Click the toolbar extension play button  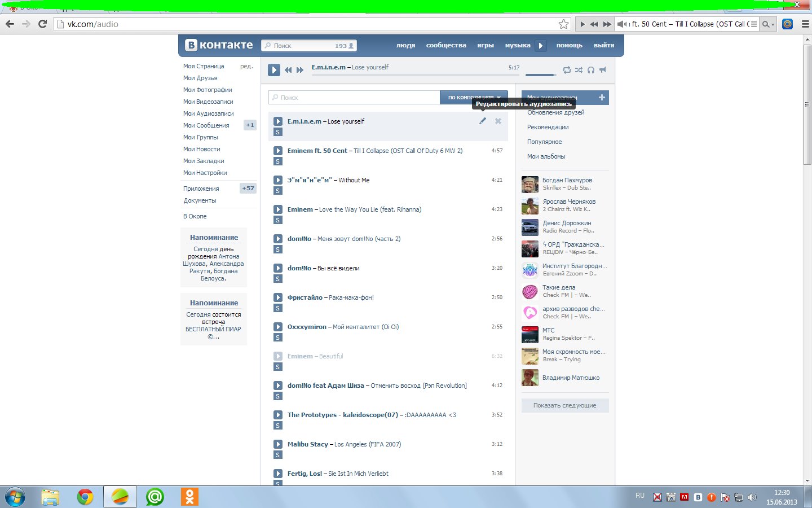coord(582,24)
